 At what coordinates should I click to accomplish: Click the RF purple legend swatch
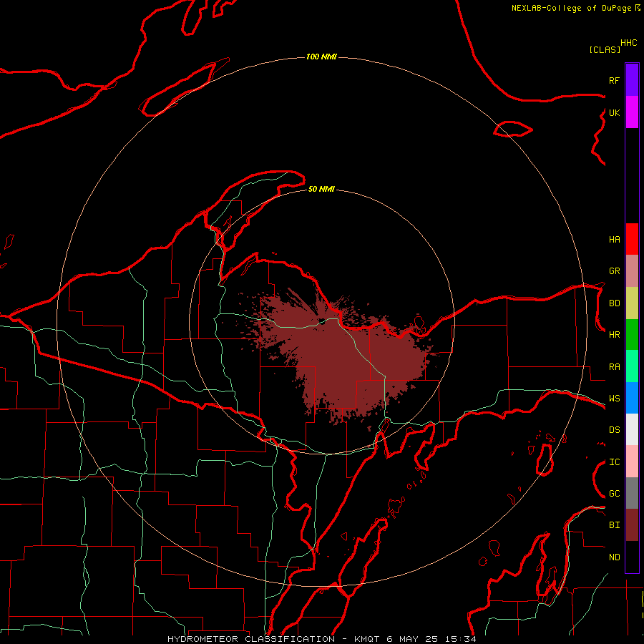tap(632, 80)
